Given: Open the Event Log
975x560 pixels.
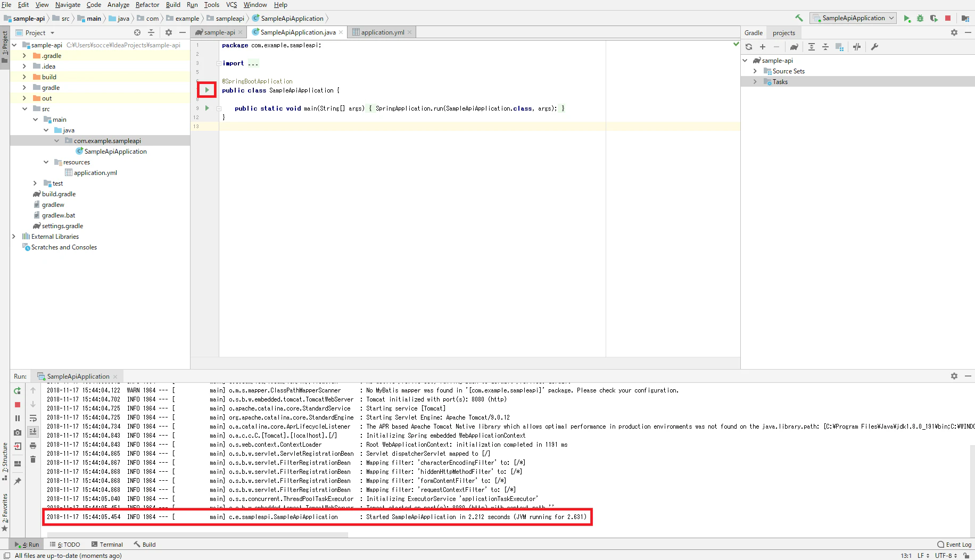Looking at the screenshot, I should click(954, 545).
